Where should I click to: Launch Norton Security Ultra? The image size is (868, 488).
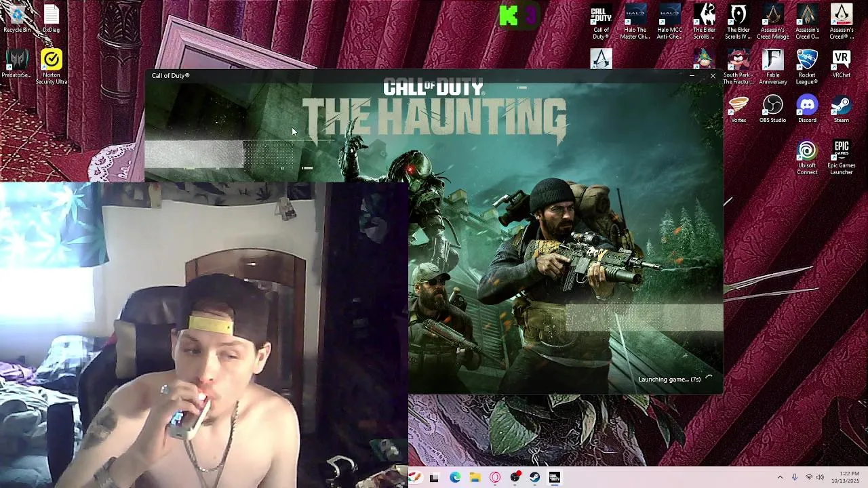point(52,68)
